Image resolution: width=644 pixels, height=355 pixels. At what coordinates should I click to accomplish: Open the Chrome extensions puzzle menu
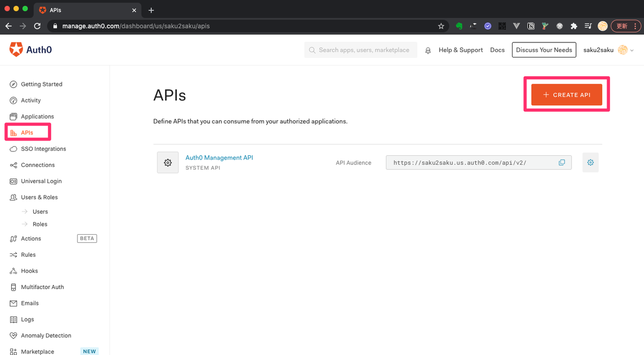574,26
